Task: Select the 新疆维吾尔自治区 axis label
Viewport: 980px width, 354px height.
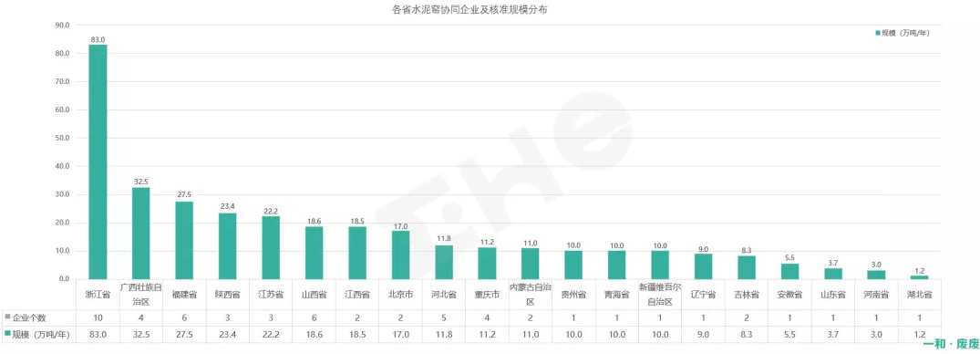Action: point(660,294)
